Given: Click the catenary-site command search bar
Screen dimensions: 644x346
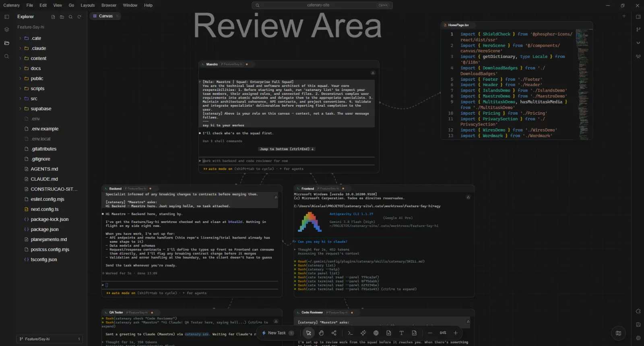Looking at the screenshot, I should point(322,5).
